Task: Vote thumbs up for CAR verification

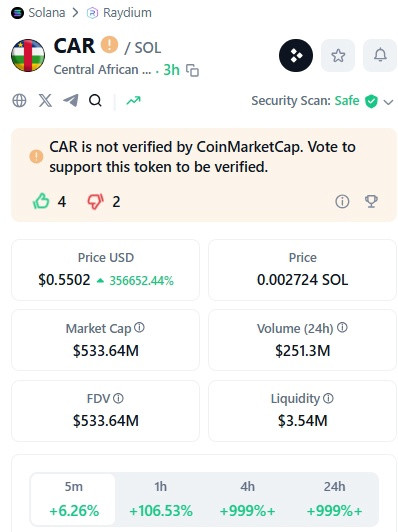Action: pos(41,201)
